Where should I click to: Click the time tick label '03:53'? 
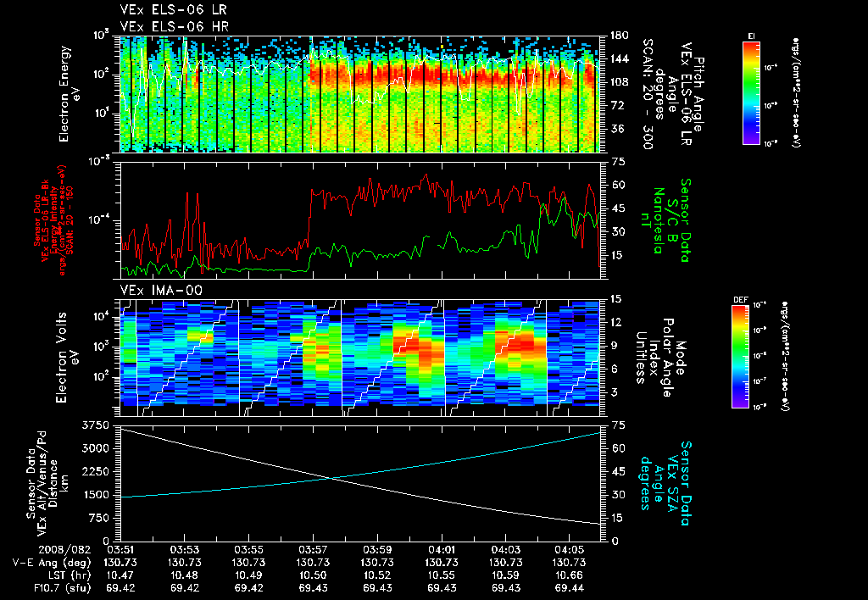pos(184,550)
